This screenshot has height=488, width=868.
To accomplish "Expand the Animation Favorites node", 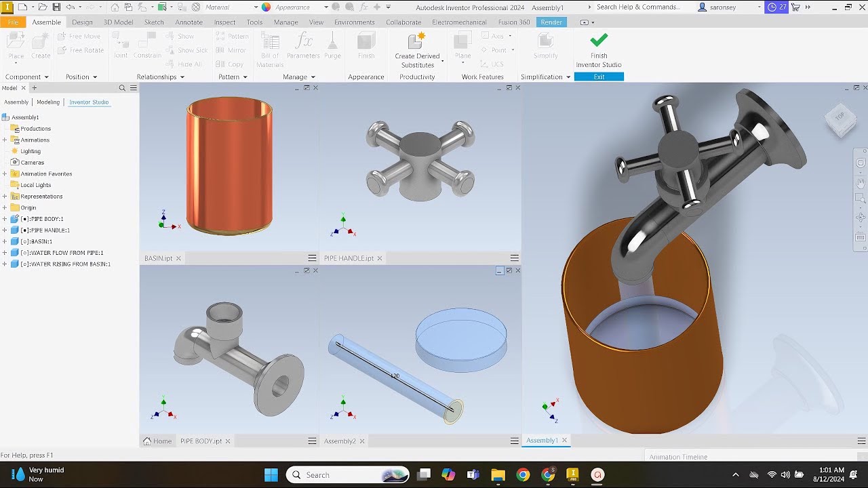I will pyautogui.click(x=5, y=174).
